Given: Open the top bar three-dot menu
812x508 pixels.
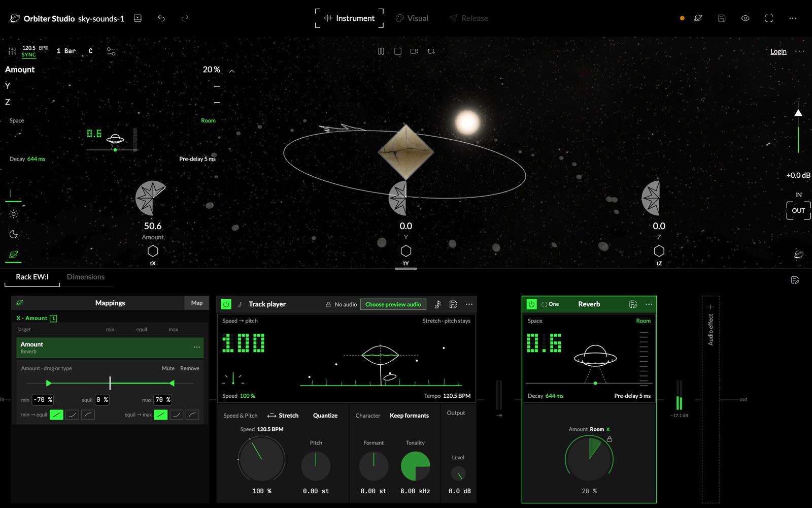Looking at the screenshot, I should point(793,18).
